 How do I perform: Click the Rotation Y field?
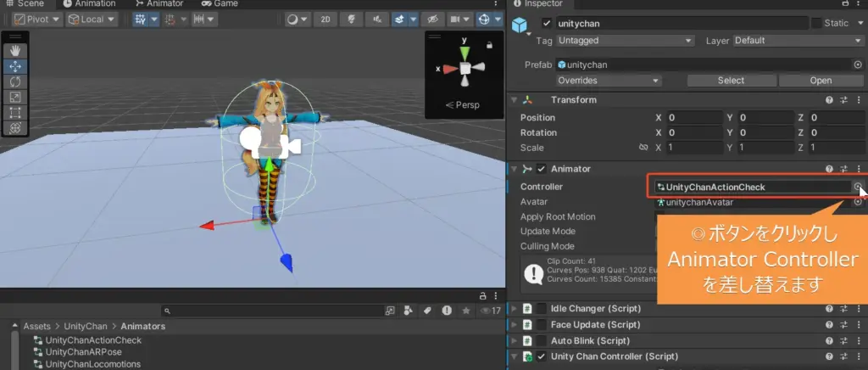765,133
